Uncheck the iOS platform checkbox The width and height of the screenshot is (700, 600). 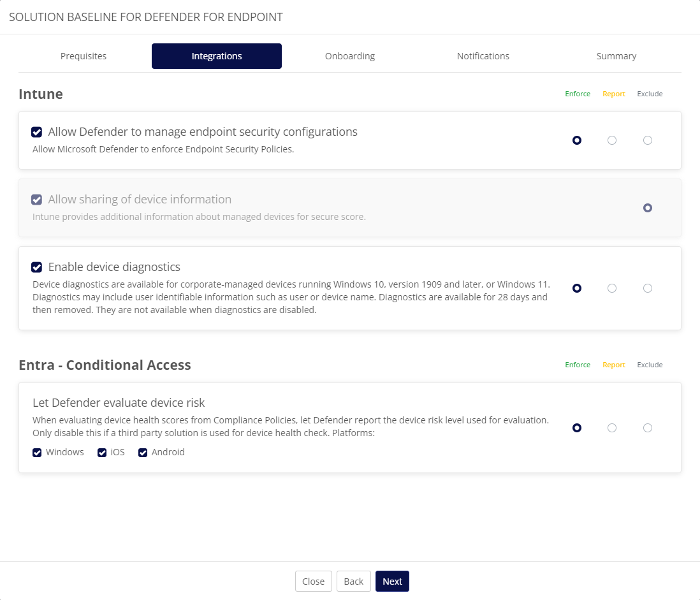point(102,453)
